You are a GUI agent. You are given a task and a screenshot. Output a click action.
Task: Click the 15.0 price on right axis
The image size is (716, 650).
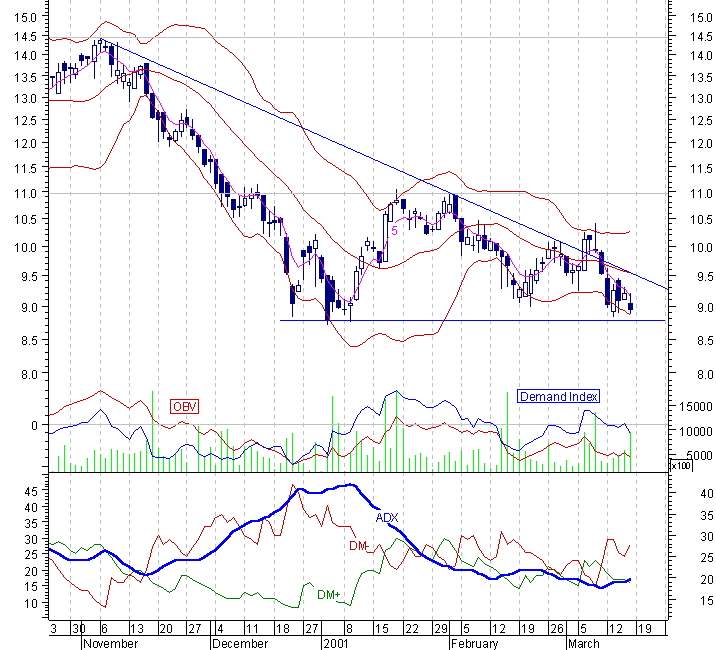tap(701, 17)
